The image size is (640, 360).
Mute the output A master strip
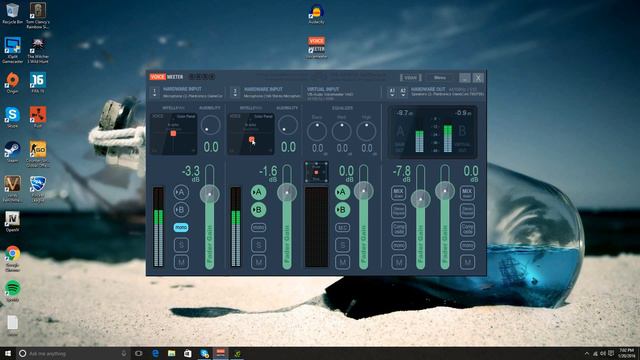(398, 262)
